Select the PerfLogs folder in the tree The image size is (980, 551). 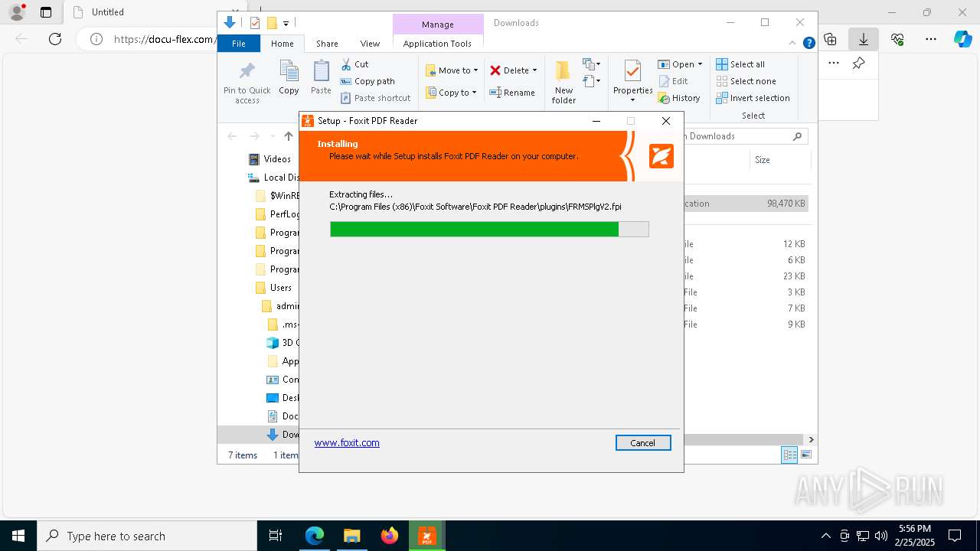pyautogui.click(x=276, y=214)
